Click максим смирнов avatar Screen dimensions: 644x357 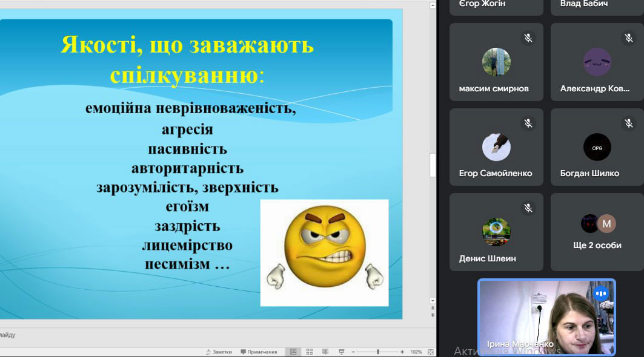point(496,62)
